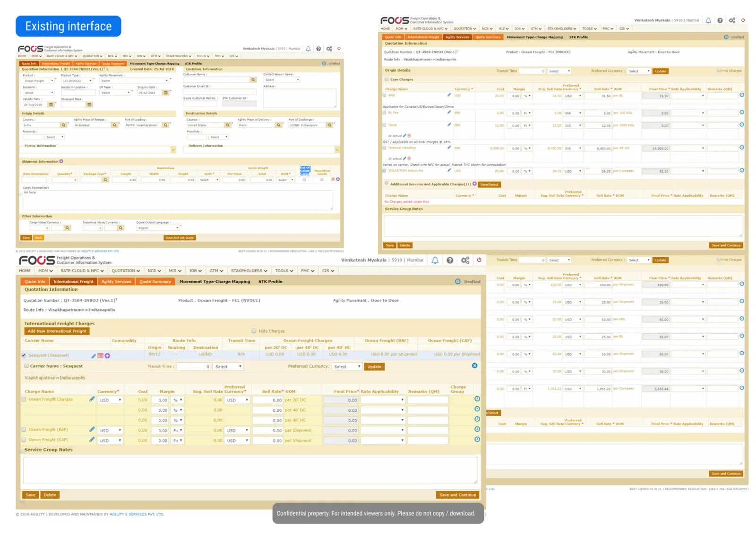Click trash icon under Taxes At actual note
This screenshot has height=538, width=756.
[x=409, y=136]
